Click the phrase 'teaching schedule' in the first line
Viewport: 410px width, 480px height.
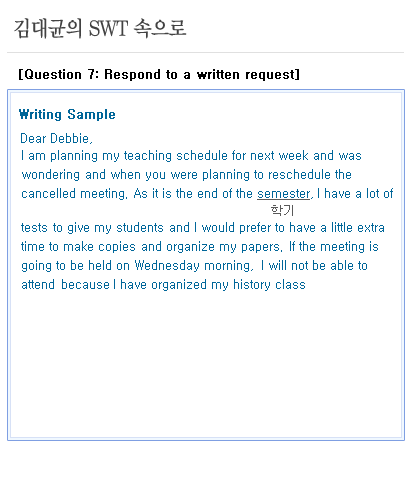click(x=176, y=156)
